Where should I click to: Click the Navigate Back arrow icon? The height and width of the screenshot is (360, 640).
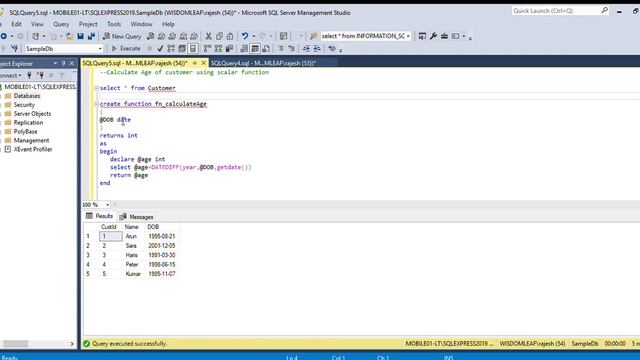4,36
